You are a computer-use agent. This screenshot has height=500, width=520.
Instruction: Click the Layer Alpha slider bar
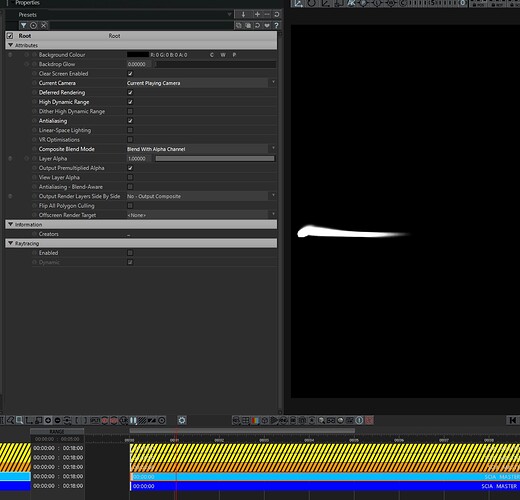pos(215,159)
